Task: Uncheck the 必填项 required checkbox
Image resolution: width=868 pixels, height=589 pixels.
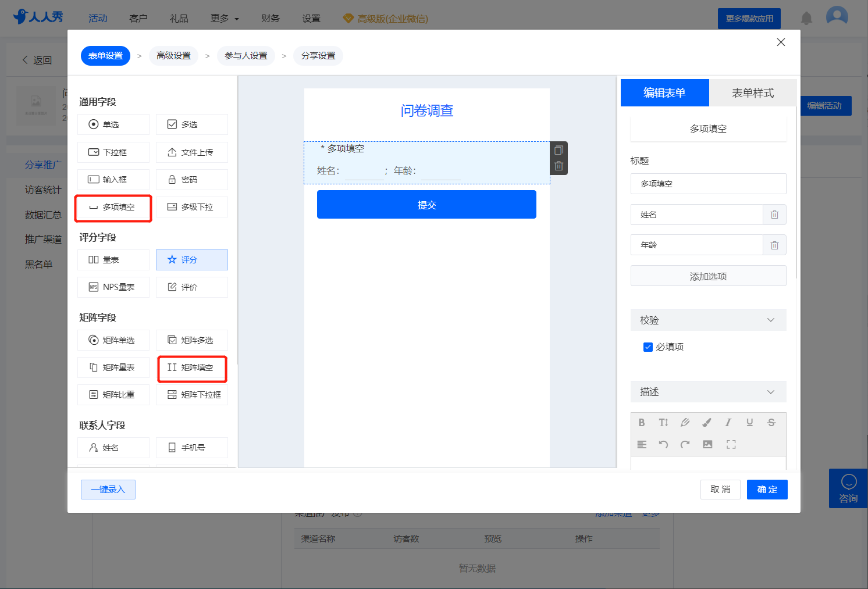Action: coord(648,347)
